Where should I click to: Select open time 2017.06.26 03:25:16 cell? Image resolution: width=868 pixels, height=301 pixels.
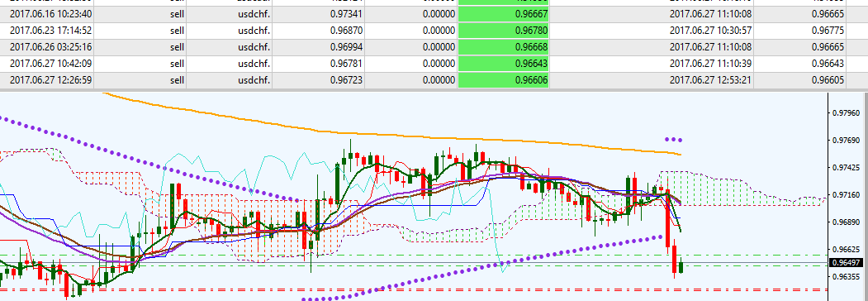point(51,46)
